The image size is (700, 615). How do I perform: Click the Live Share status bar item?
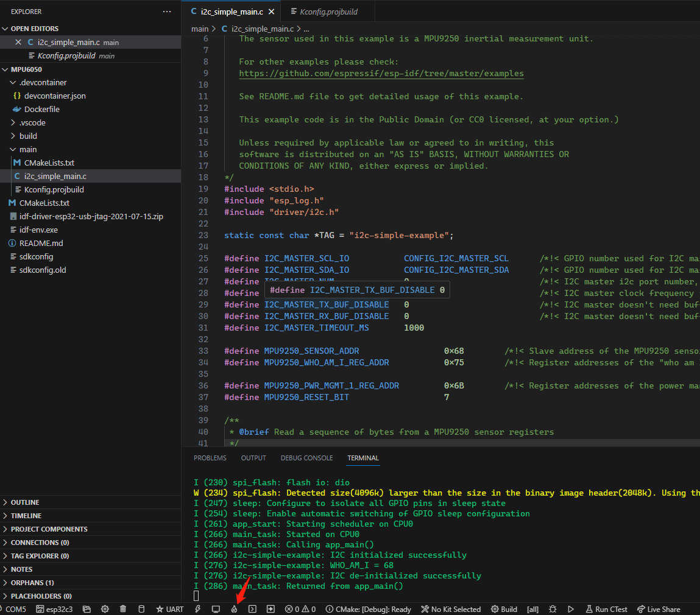[x=659, y=609]
